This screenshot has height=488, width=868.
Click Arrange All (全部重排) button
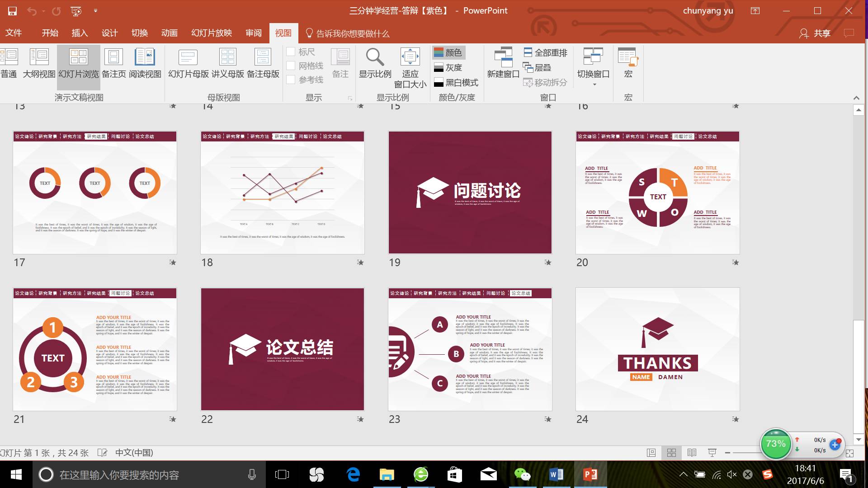pyautogui.click(x=545, y=53)
